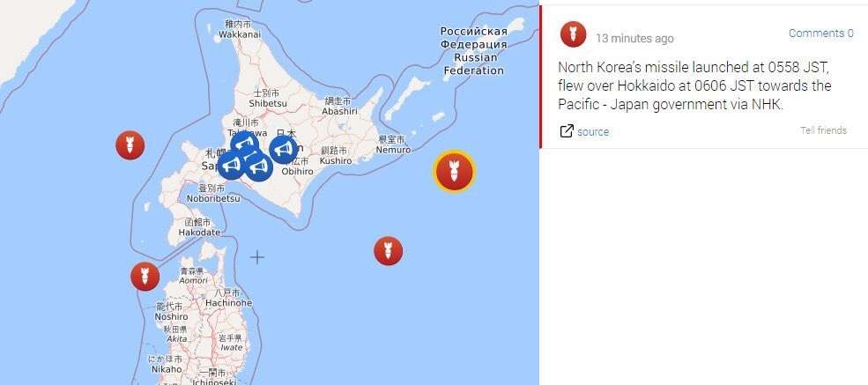Open the external link icon beside source
Screen dimensions: 868x385
(567, 131)
